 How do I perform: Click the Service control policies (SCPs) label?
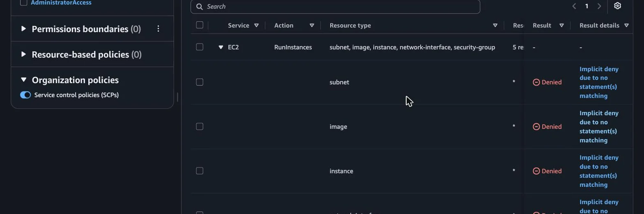pos(76,95)
